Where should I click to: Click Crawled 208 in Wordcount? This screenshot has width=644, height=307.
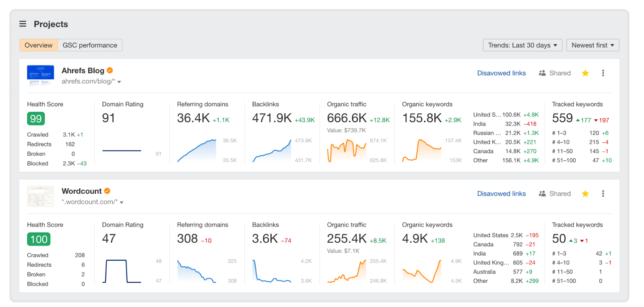pyautogui.click(x=56, y=255)
